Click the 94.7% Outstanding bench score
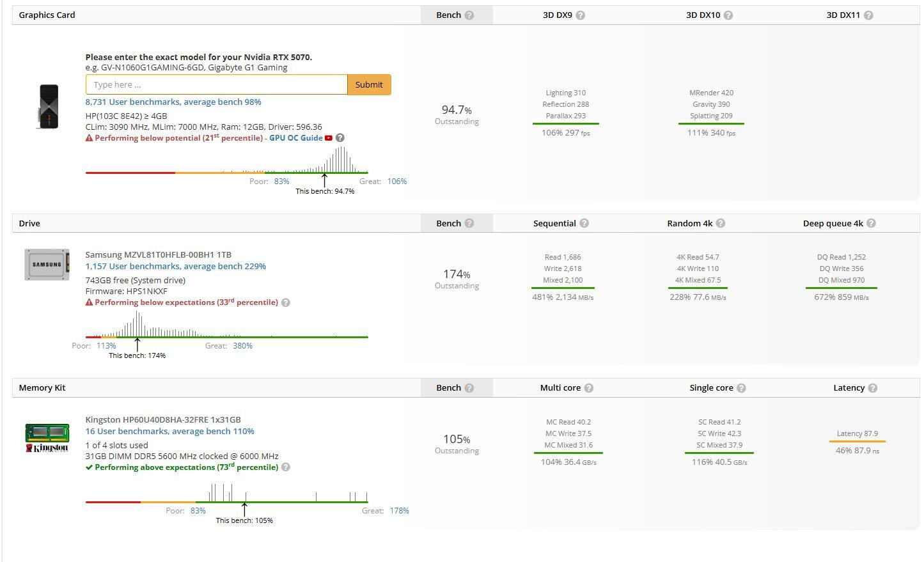The width and height of the screenshot is (924, 562). point(457,114)
